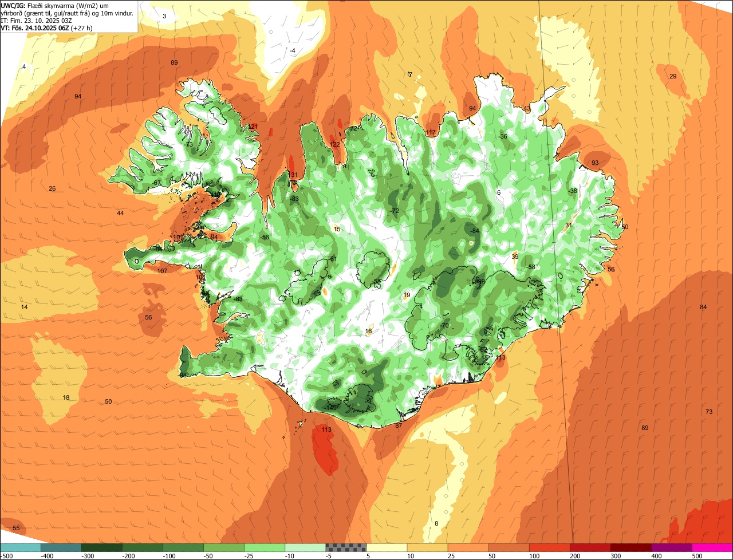Click the dark maroon 300 to 400 legend swatch

click(x=631, y=547)
